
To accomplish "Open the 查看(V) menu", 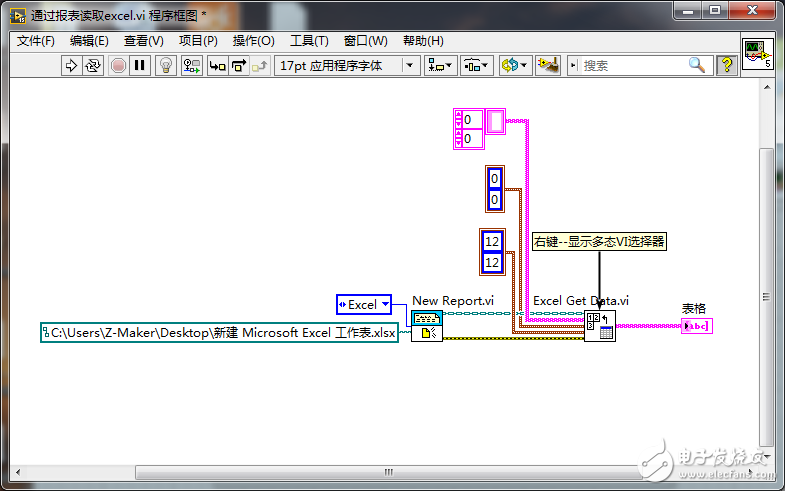I will point(144,41).
